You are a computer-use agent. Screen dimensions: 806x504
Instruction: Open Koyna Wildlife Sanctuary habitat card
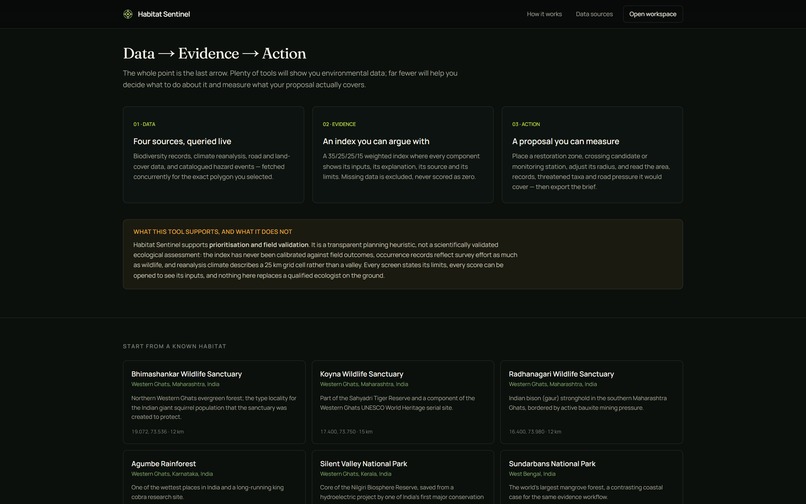pyautogui.click(x=402, y=402)
